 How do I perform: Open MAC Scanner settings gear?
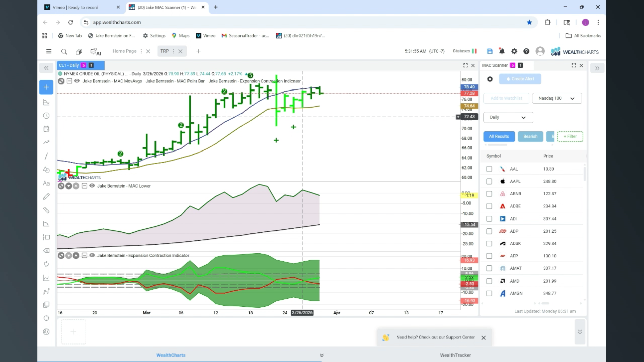[x=490, y=79]
